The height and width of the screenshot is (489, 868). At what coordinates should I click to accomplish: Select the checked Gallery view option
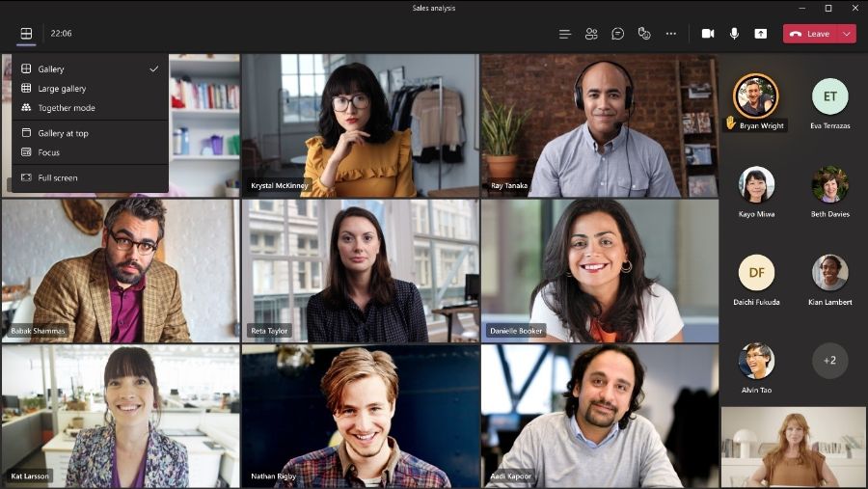tap(90, 69)
